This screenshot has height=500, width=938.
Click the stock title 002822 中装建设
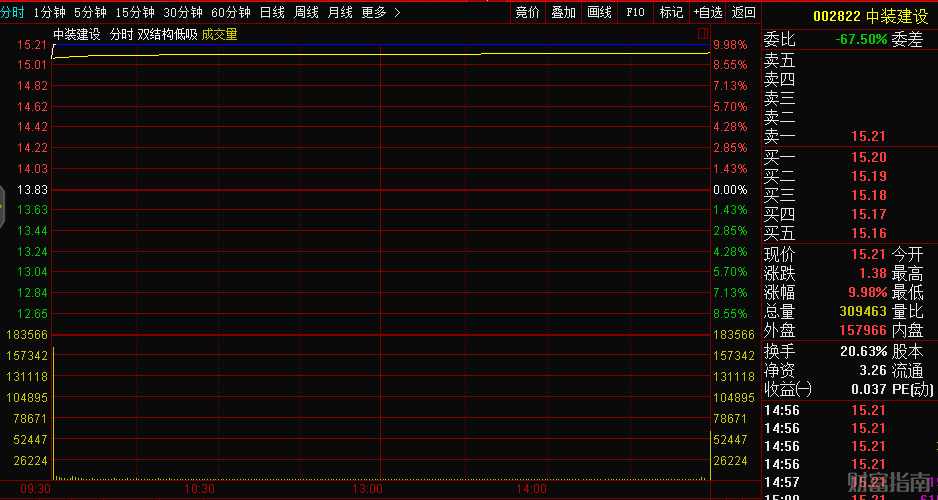tap(870, 17)
